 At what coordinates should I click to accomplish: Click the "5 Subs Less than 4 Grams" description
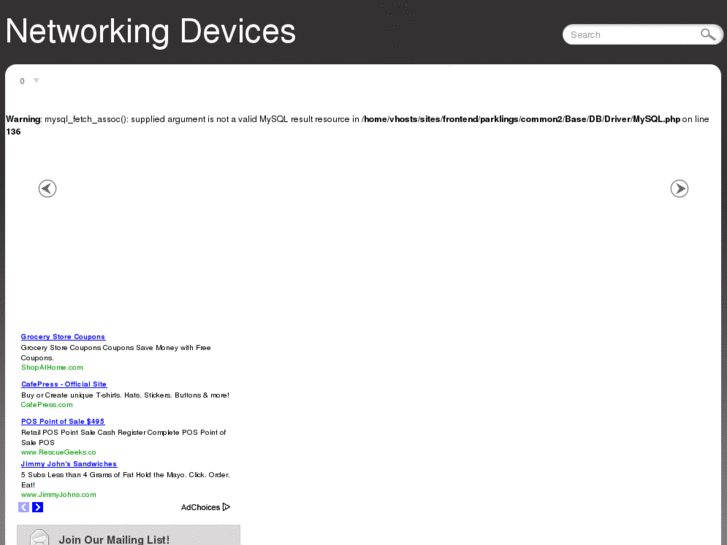pyautogui.click(x=125, y=480)
